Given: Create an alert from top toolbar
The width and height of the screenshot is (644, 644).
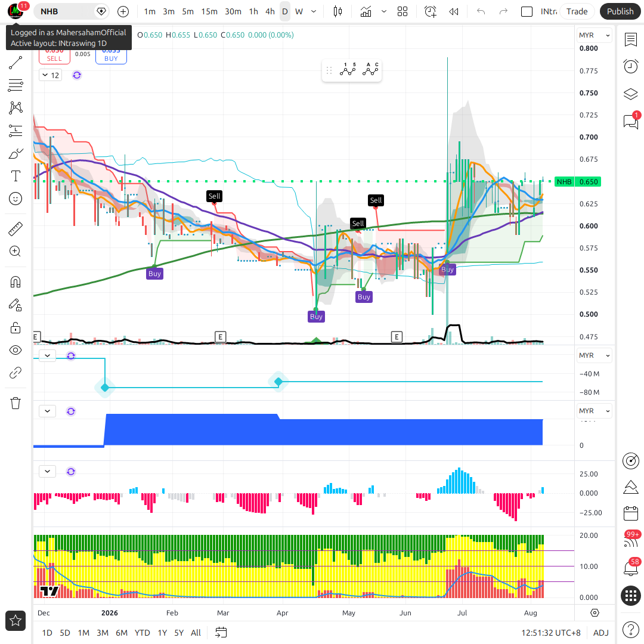Looking at the screenshot, I should [x=430, y=11].
